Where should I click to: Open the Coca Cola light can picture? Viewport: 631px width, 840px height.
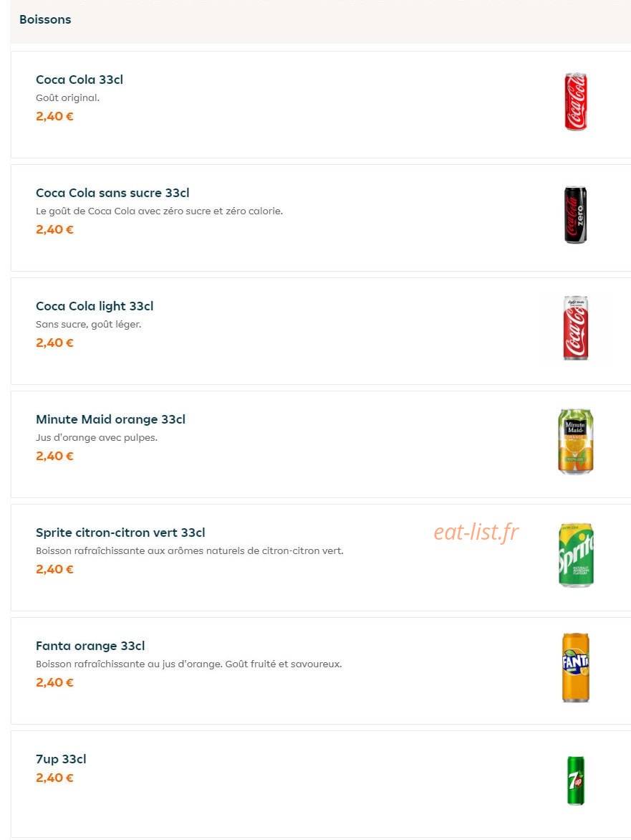pyautogui.click(x=575, y=328)
